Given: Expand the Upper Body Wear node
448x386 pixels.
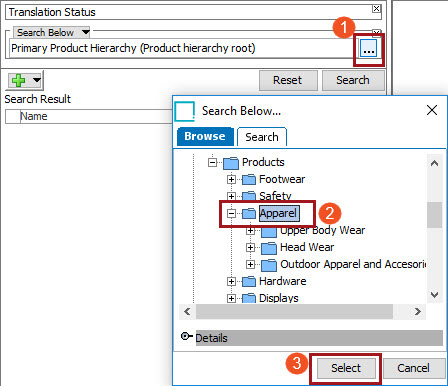Looking at the screenshot, I should 250,231.
